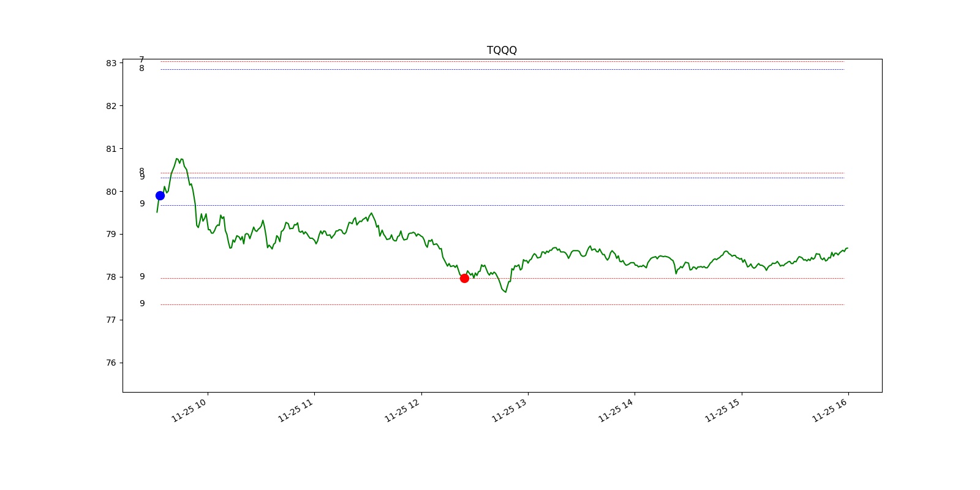Click level label 9 near 77.4 line
The width and height of the screenshot is (980, 490).
coord(142,303)
